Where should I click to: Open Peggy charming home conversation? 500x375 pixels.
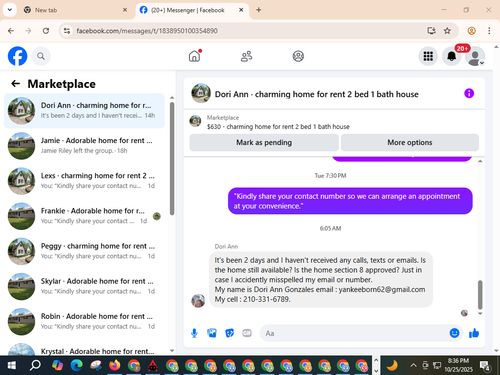pos(84,251)
